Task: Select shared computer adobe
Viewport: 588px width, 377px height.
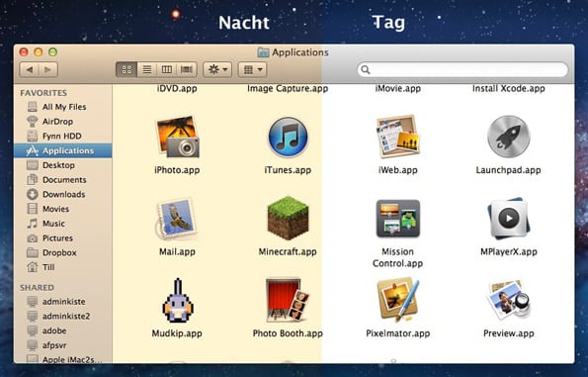Action: coord(62,330)
